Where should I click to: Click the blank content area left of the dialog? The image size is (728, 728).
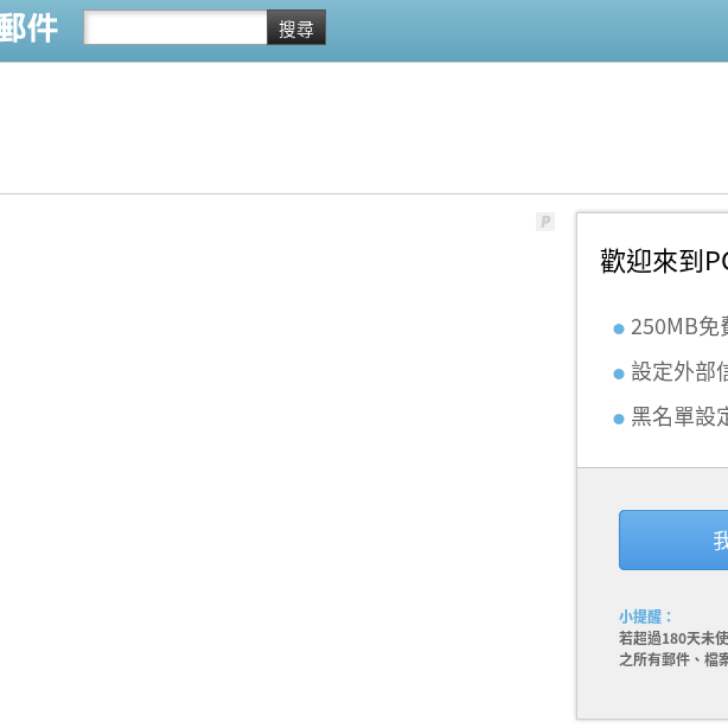[284, 427]
